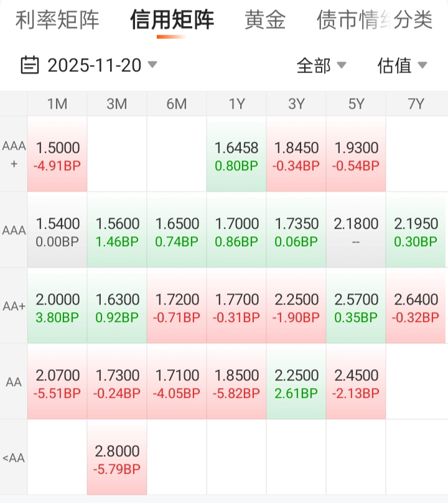
Task: Tap the AAA+ 1Y cell showing 1.6458
Action: [x=236, y=155]
